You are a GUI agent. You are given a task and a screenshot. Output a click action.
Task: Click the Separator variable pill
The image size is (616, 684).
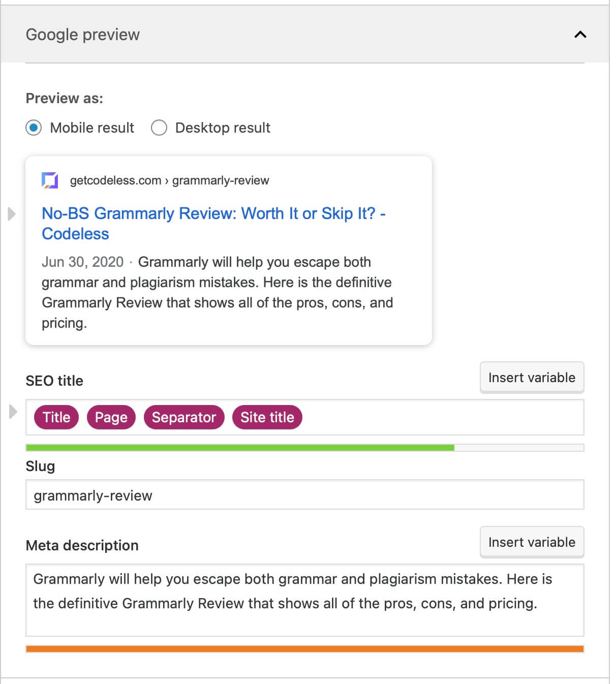[184, 417]
